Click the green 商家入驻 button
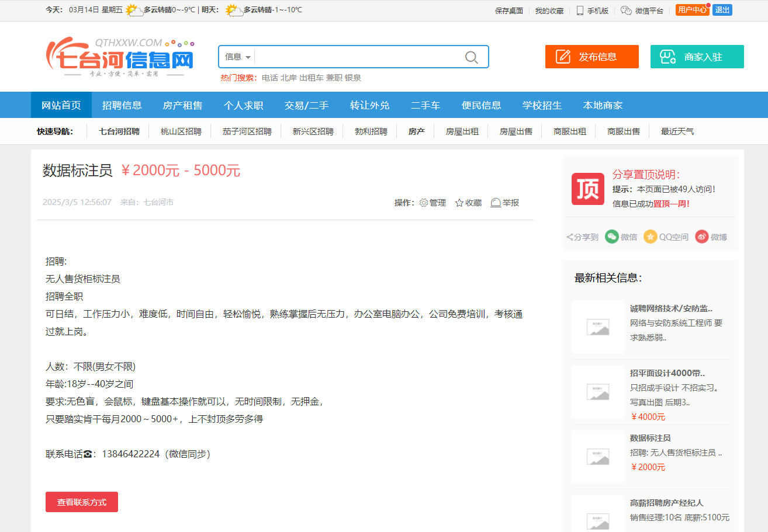 (697, 57)
